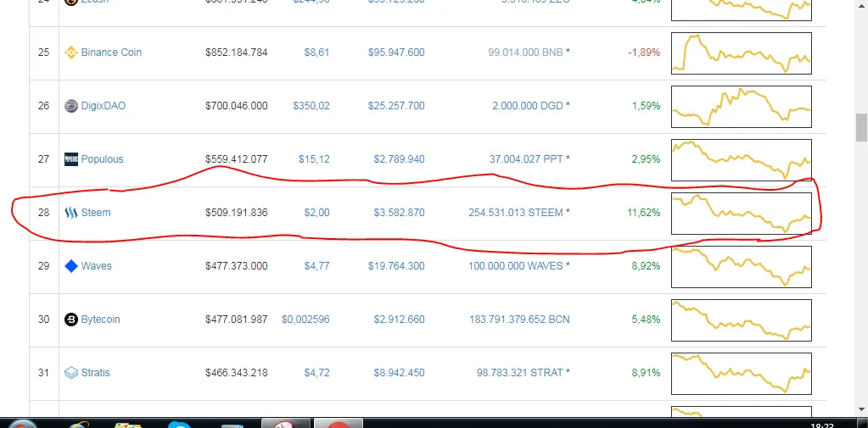Click the 11,62% change for Steem
The width and height of the screenshot is (868, 428).
pyautogui.click(x=644, y=213)
